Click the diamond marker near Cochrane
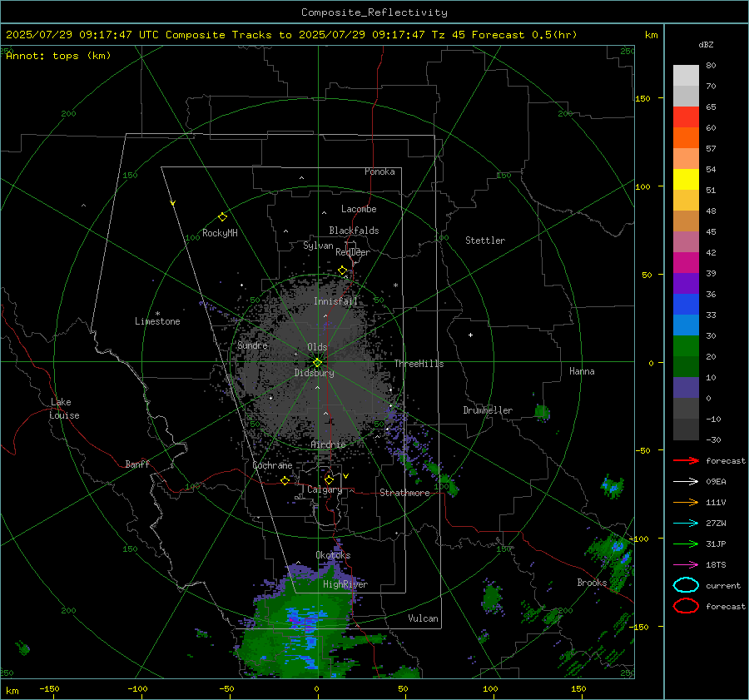Viewport: 749px width, 700px height. point(285,480)
